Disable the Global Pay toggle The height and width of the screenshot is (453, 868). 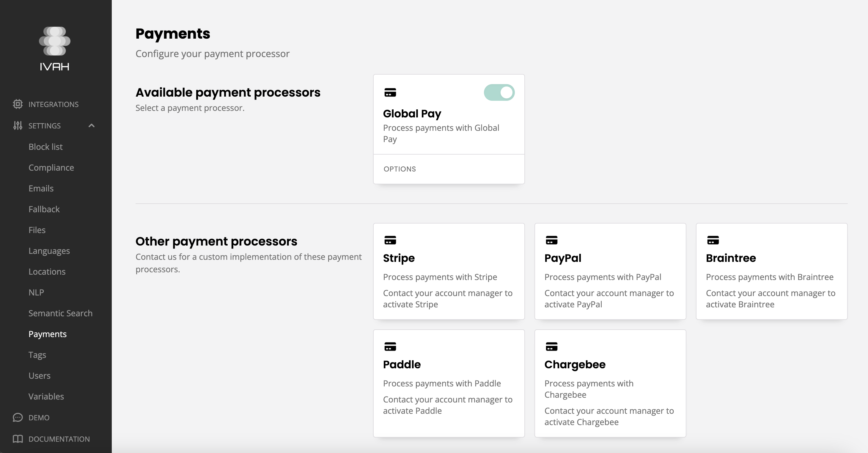tap(499, 92)
